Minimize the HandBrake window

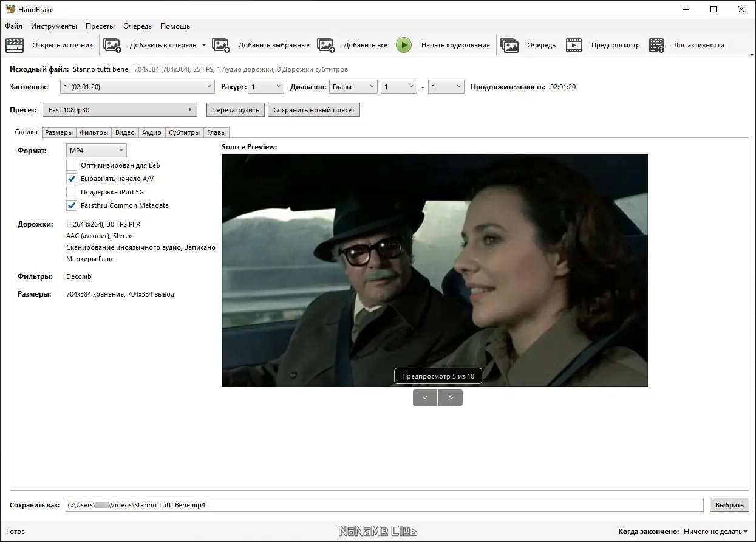(686, 9)
